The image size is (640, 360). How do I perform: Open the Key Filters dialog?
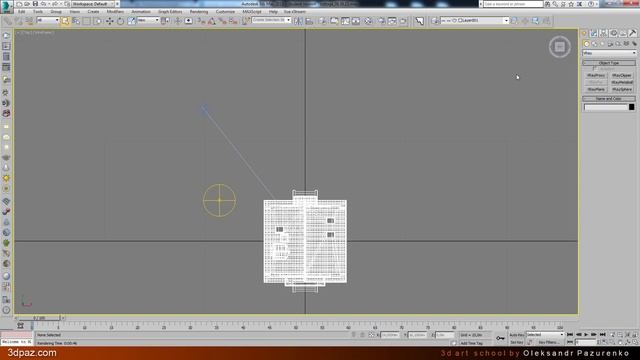(548, 342)
